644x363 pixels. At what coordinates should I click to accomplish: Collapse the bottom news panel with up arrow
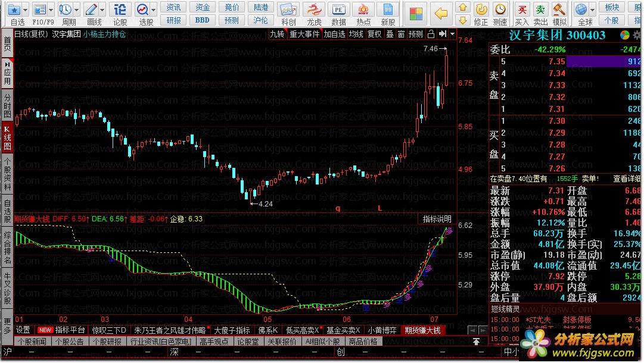point(476,341)
